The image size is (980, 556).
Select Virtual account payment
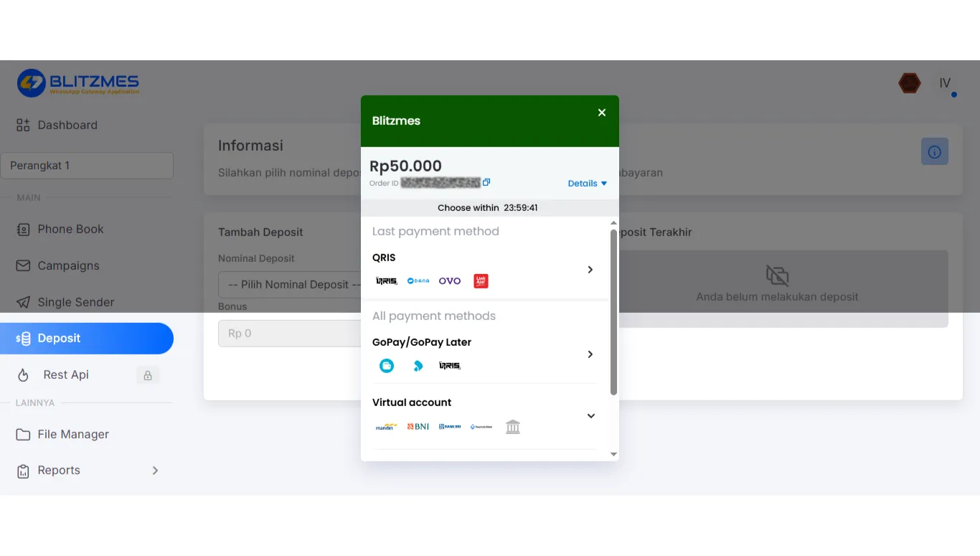485,416
